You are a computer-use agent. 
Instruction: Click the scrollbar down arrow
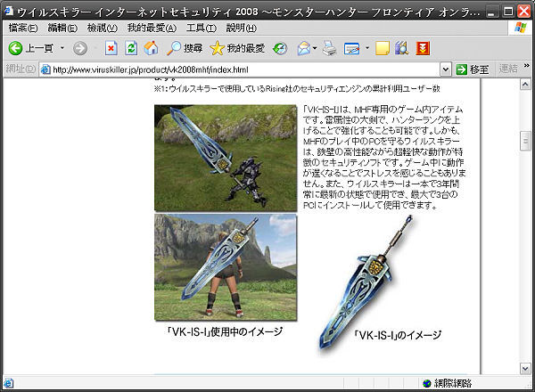coord(525,369)
